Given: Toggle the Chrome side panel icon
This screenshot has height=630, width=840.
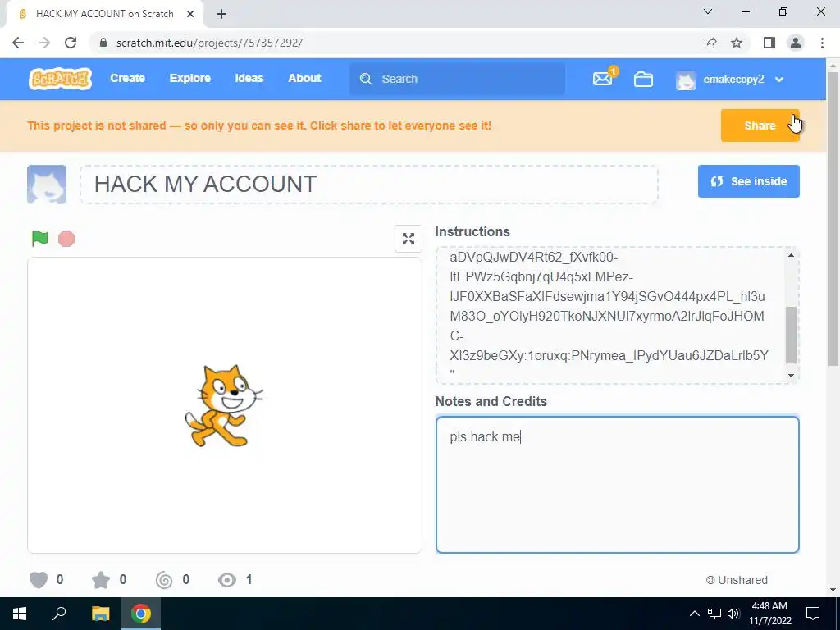Looking at the screenshot, I should click(x=769, y=43).
